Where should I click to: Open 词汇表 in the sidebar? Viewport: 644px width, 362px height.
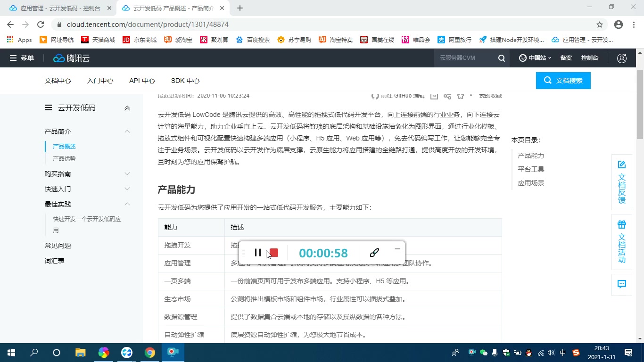pyautogui.click(x=54, y=261)
